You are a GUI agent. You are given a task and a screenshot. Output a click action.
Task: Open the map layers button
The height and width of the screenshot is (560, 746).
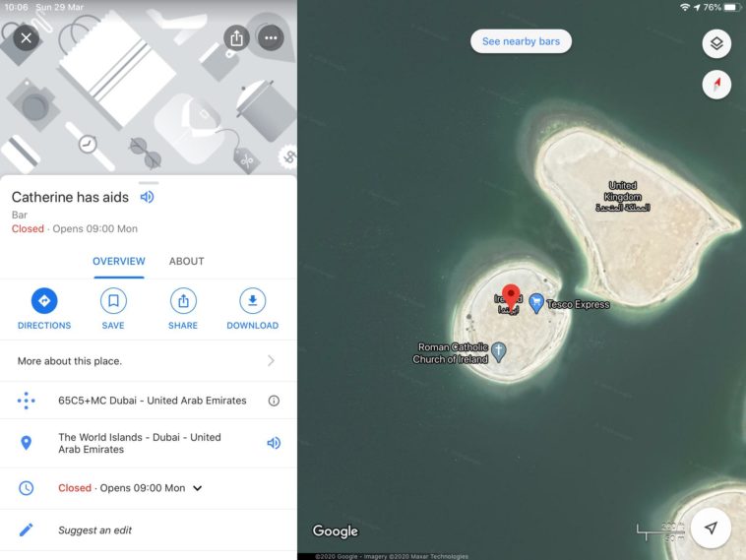click(716, 43)
